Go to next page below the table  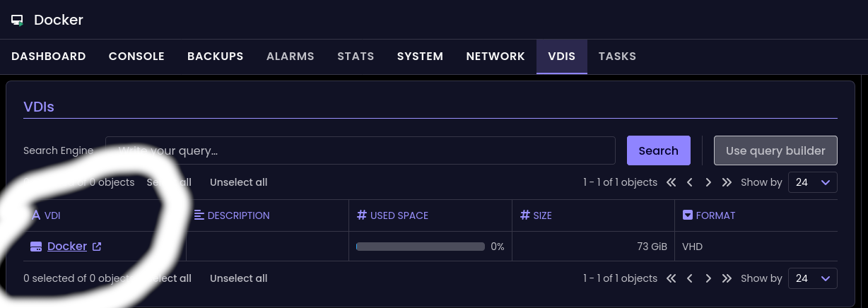point(708,278)
